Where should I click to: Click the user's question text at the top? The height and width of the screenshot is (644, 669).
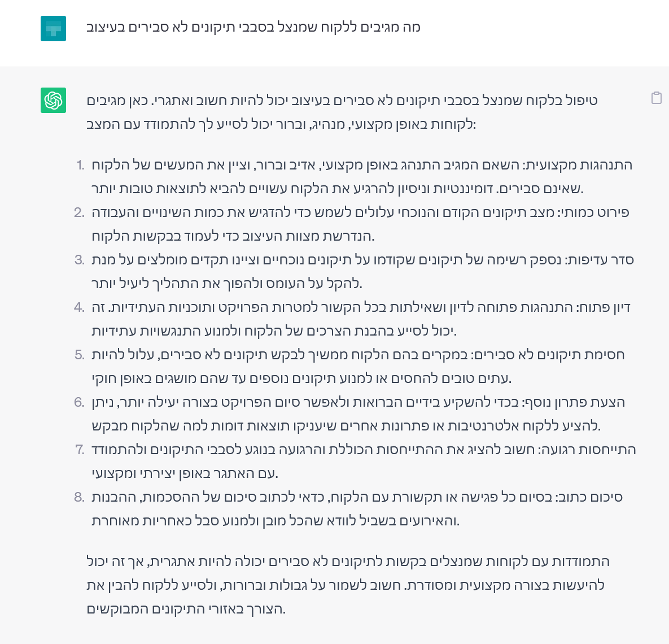pyautogui.click(x=253, y=27)
